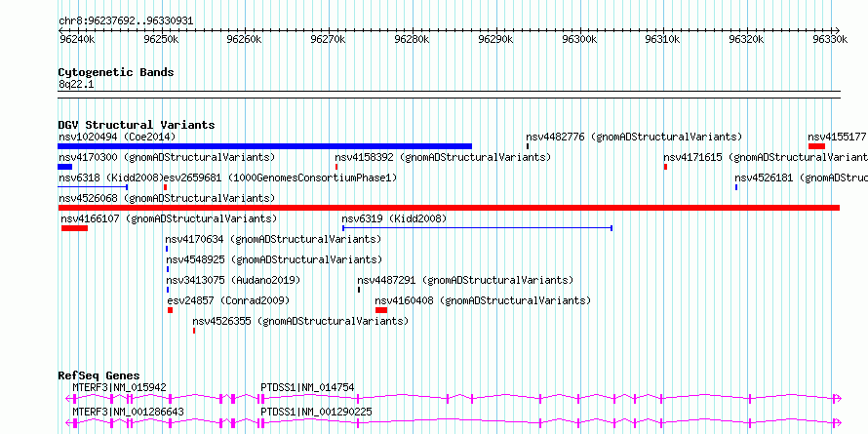The image size is (868, 434).
Task: Open the nsv3413075 (Audano2019) variant label
Action: [233, 280]
